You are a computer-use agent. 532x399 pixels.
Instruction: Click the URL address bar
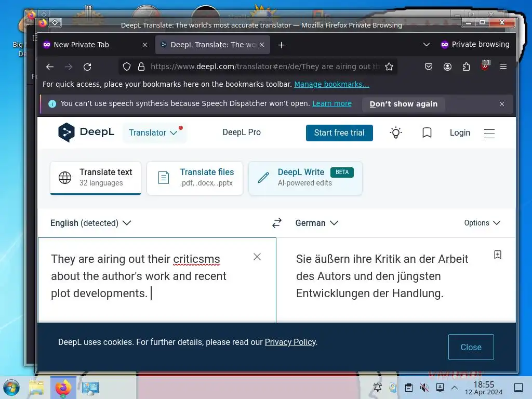click(258, 66)
